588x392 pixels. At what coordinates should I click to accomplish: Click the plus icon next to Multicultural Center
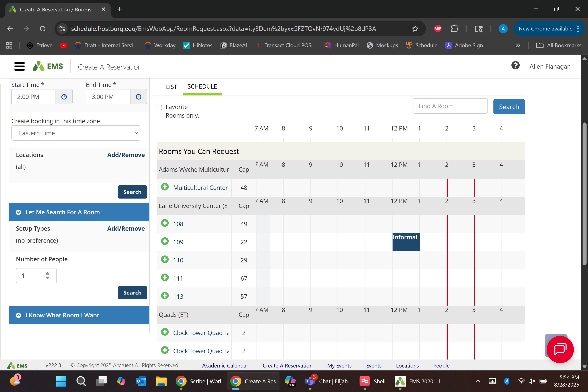(165, 187)
